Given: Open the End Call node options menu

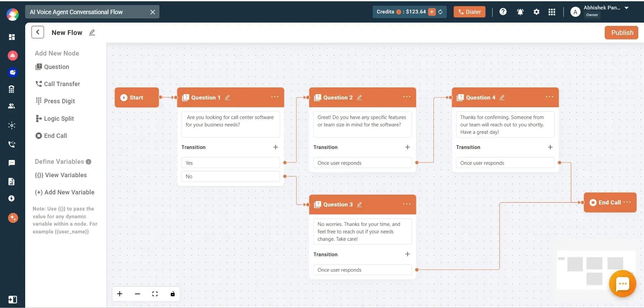Looking at the screenshot, I should pos(627,202).
